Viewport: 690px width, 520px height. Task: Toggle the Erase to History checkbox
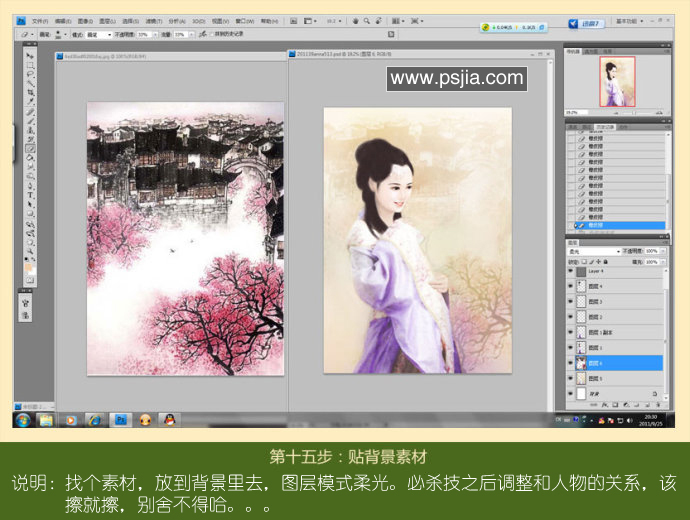click(x=212, y=34)
